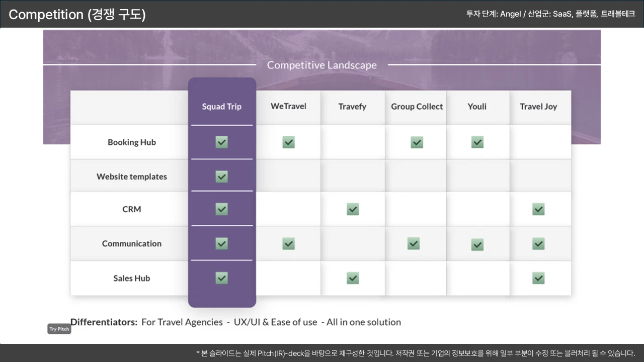Click the Booking Hub row label
The image size is (644, 362).
pos(132,142)
